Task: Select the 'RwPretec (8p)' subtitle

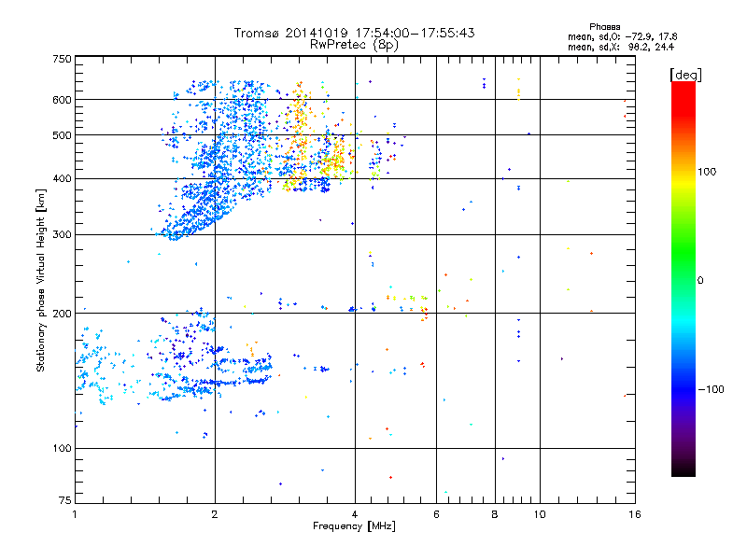Action: [354, 45]
